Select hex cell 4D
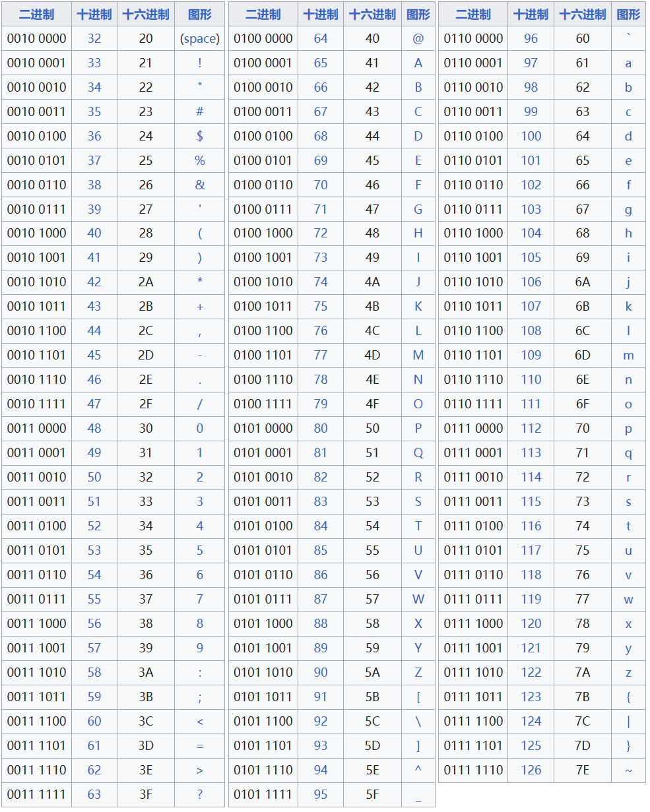 click(x=372, y=355)
